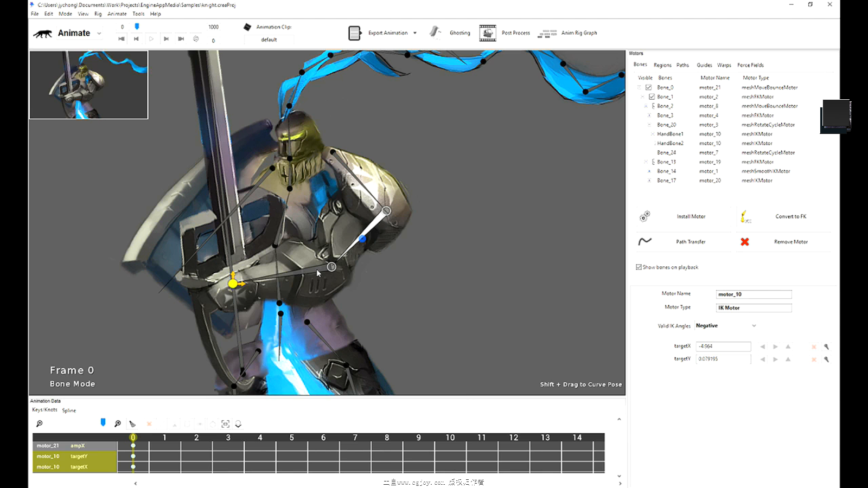This screenshot has width=868, height=488.
Task: Click the Convert to FK button label
Action: tap(790, 216)
